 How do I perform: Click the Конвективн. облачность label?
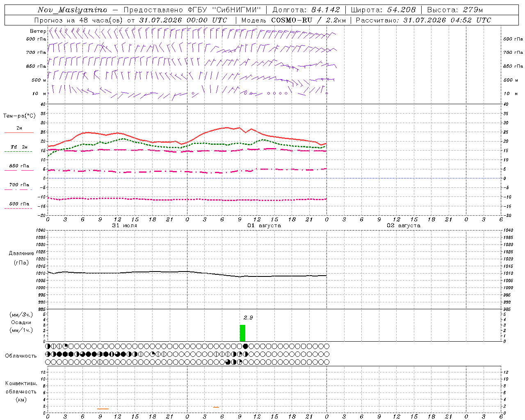click(21, 391)
